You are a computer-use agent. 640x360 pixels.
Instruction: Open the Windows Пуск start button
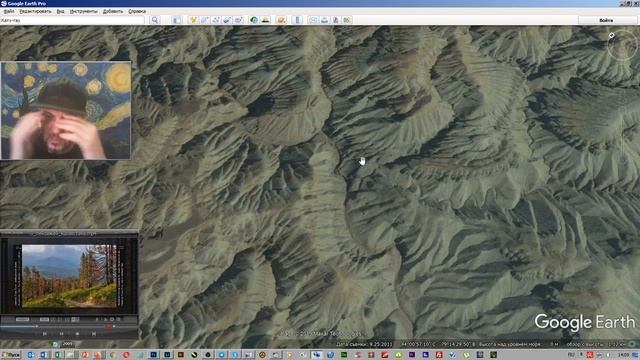coord(11,355)
